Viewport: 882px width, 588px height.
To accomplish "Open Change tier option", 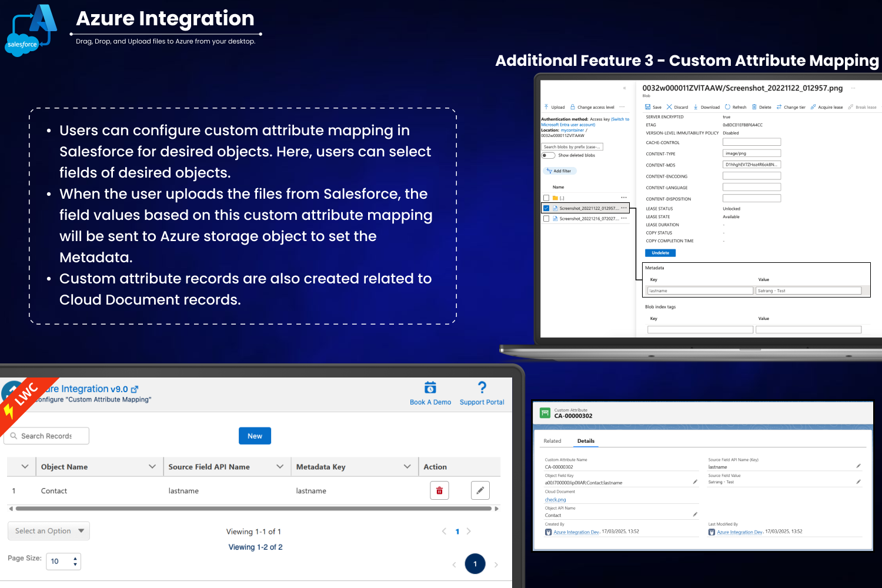I will tap(791, 107).
